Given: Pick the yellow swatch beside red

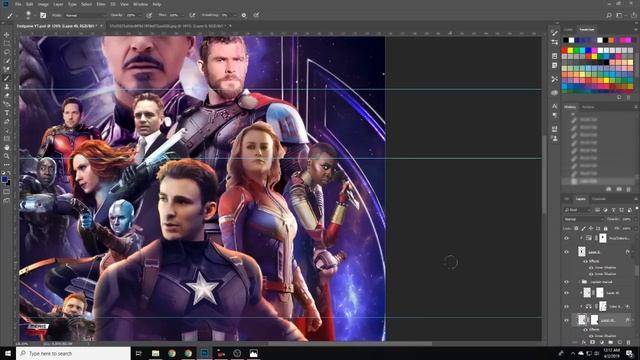Looking at the screenshot, I should [571, 50].
